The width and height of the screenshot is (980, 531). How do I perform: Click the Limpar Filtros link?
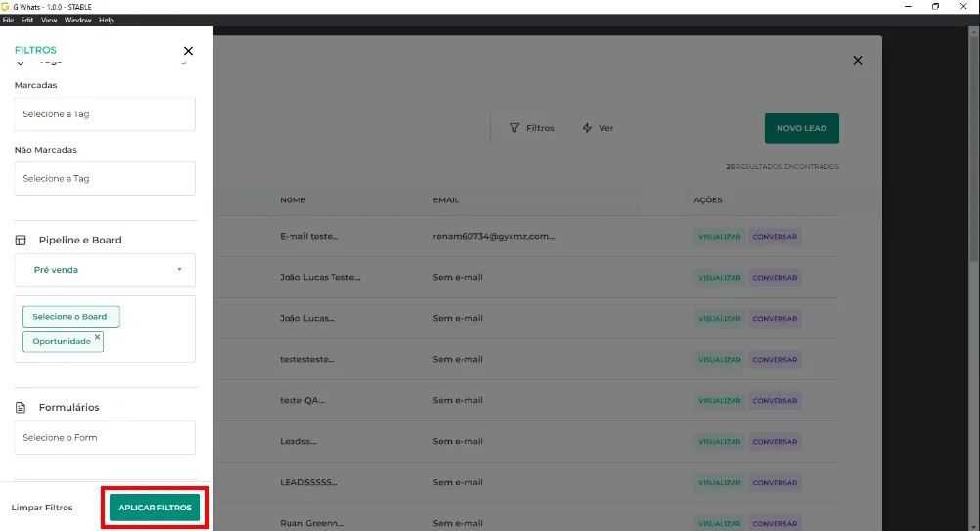(42, 508)
